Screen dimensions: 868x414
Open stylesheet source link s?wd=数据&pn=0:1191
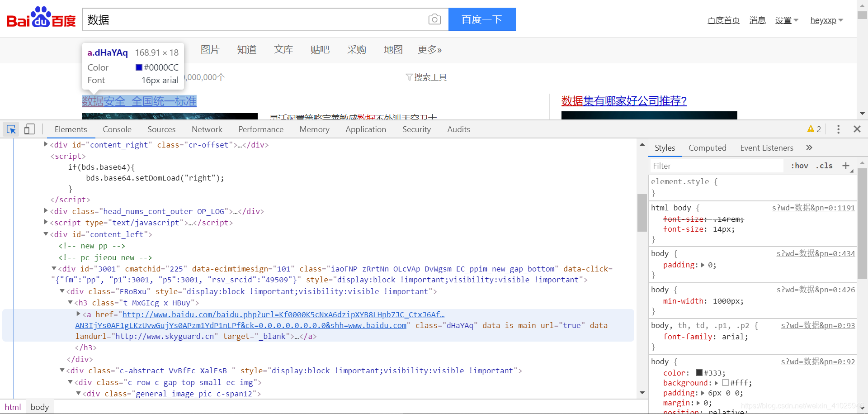point(813,208)
